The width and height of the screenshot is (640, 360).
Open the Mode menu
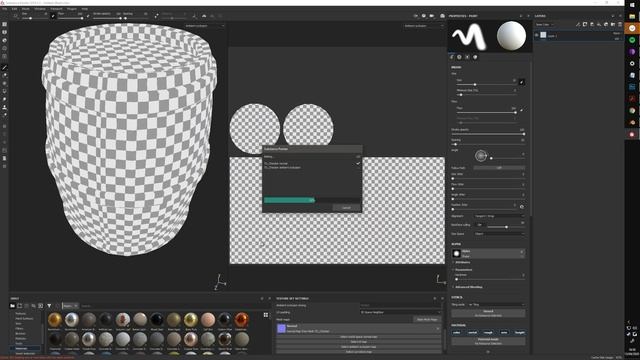tap(25, 9)
